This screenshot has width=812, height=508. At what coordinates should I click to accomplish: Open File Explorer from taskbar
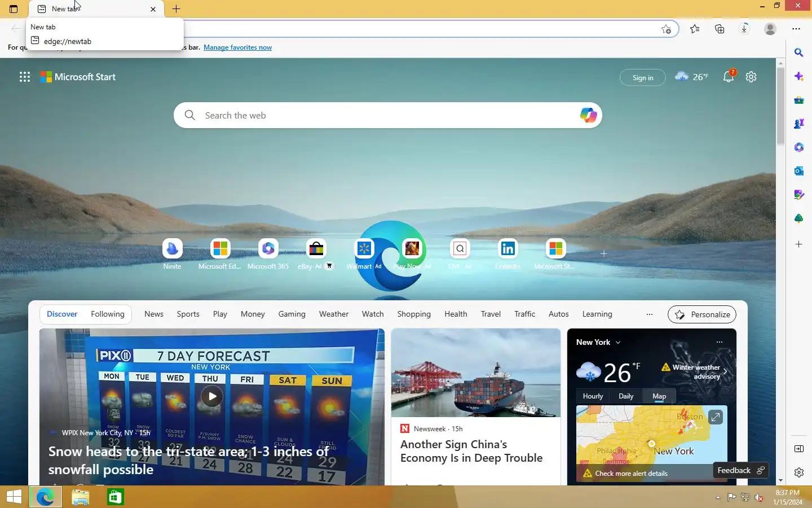click(x=81, y=497)
